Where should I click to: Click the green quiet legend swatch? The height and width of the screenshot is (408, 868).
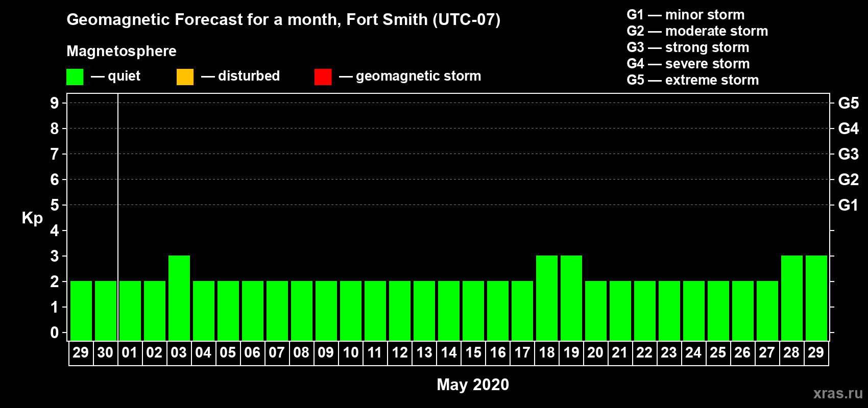75,77
